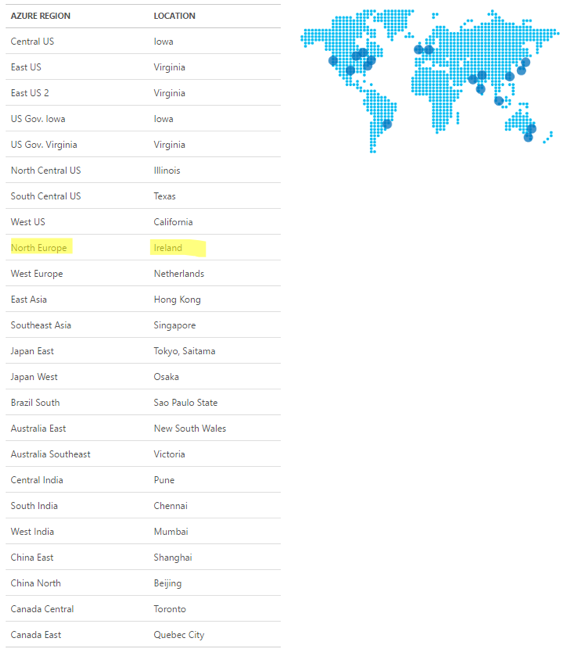Click the Southeast Asia region entry
This screenshot has width=567, height=653.
(x=41, y=325)
